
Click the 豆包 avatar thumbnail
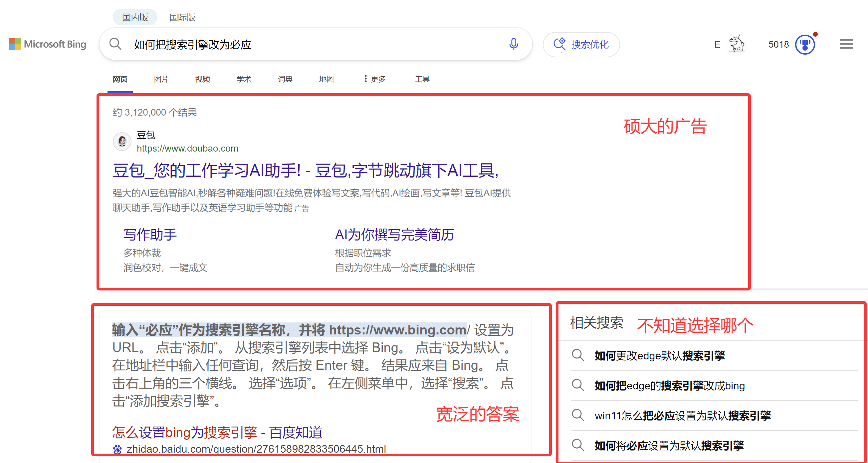click(122, 142)
